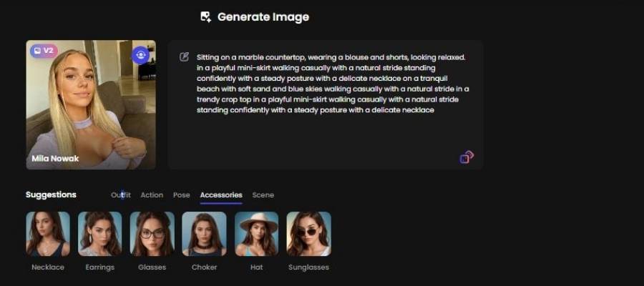Viewport: 644px width, 286px height.
Task: Choose the Sunglasses accessory thumbnail
Action: click(309, 234)
